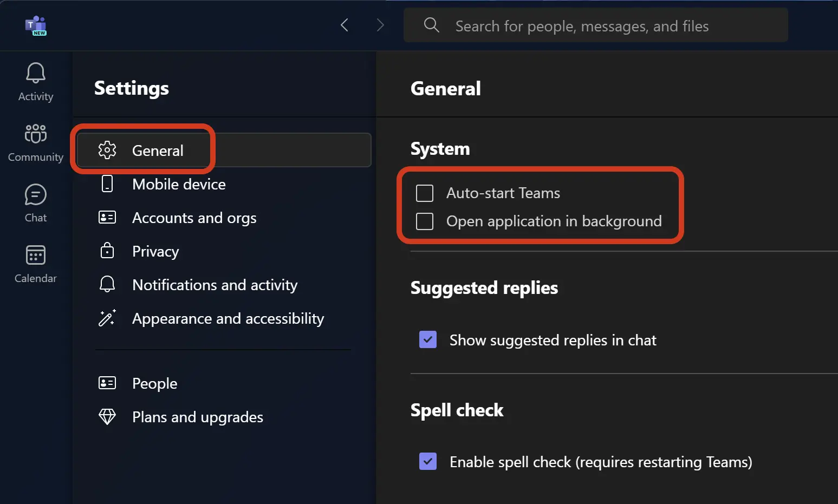This screenshot has width=838, height=504.
Task: Click the Spell check heading
Action: coord(457,410)
